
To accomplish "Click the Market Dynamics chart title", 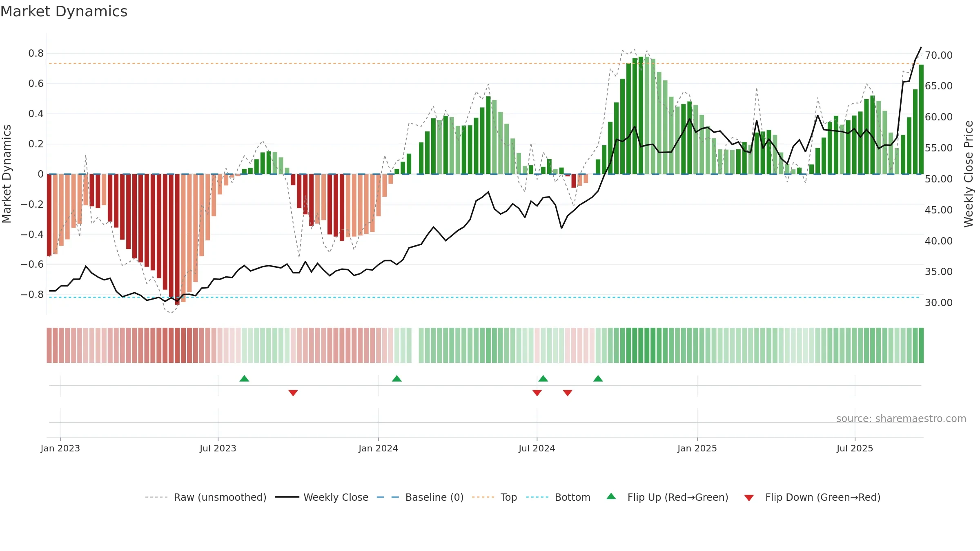I will click(64, 11).
